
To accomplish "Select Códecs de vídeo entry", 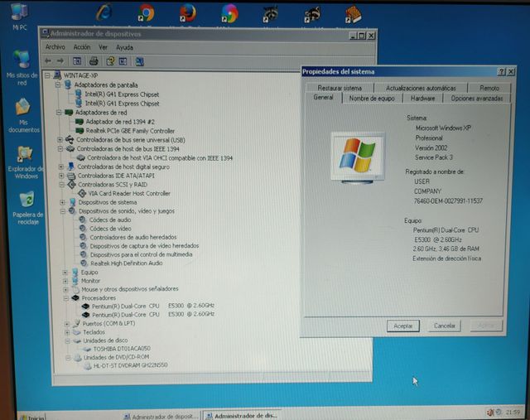I will coord(110,229).
